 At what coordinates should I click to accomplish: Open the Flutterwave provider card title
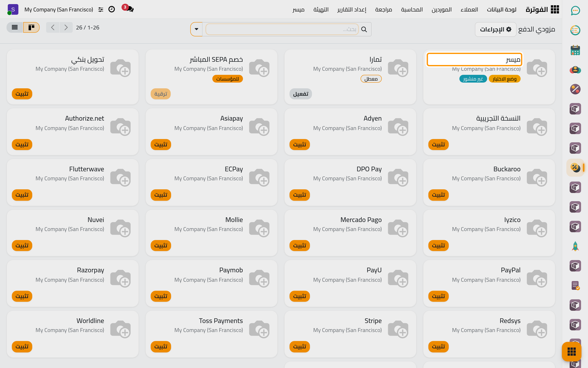87,169
